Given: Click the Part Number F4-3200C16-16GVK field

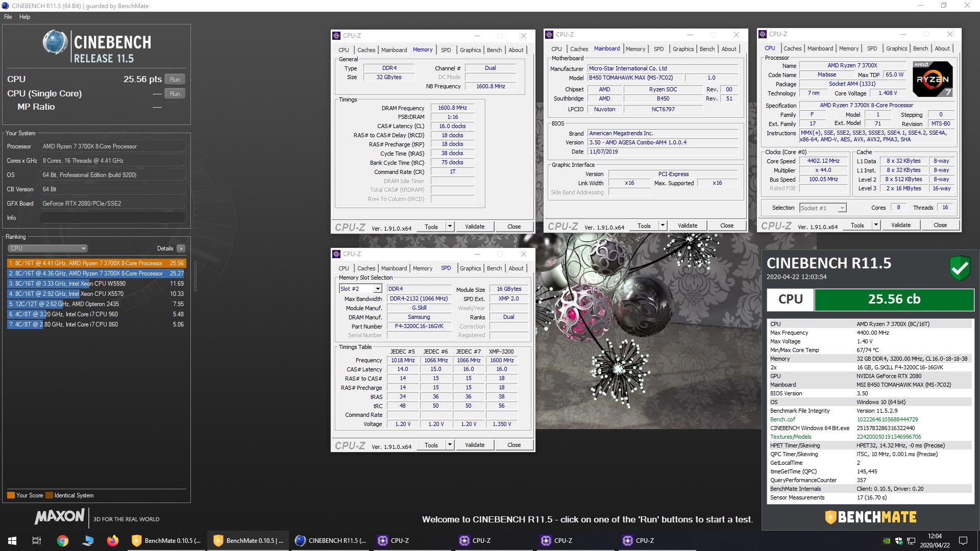Looking at the screenshot, I should click(419, 327).
